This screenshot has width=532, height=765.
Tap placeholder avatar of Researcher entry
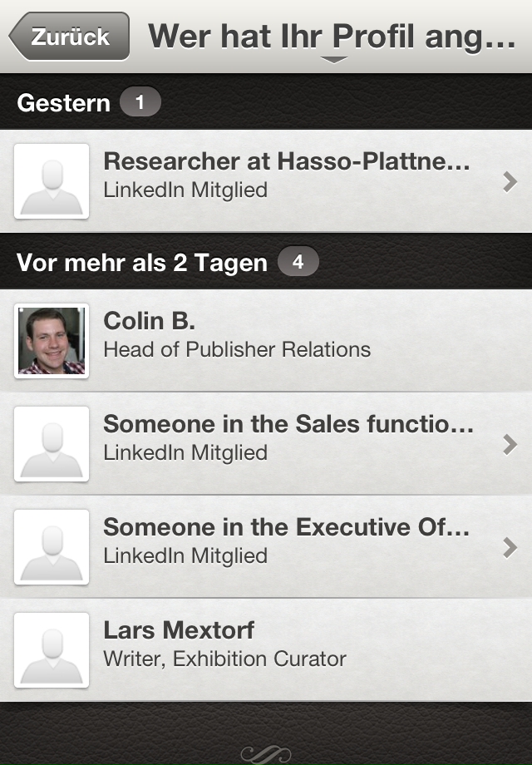[52, 181]
